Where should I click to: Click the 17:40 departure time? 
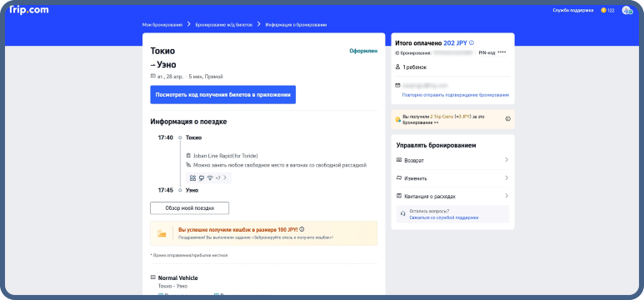click(166, 137)
